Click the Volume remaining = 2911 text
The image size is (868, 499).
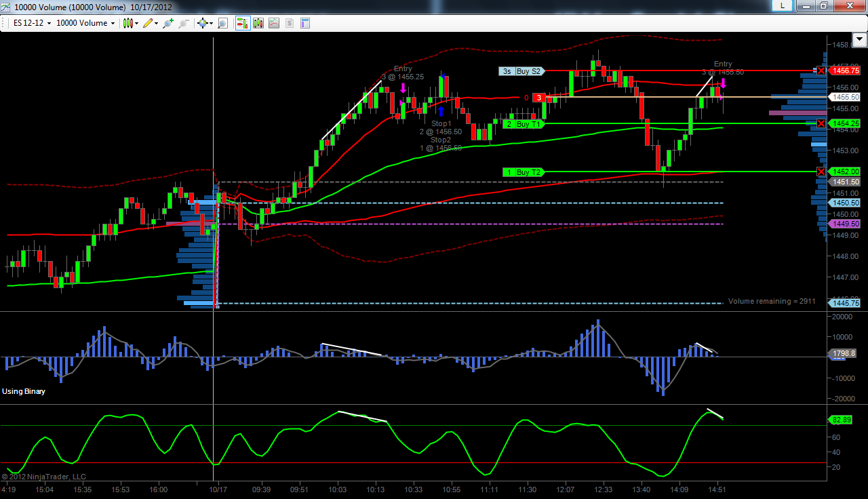(772, 301)
